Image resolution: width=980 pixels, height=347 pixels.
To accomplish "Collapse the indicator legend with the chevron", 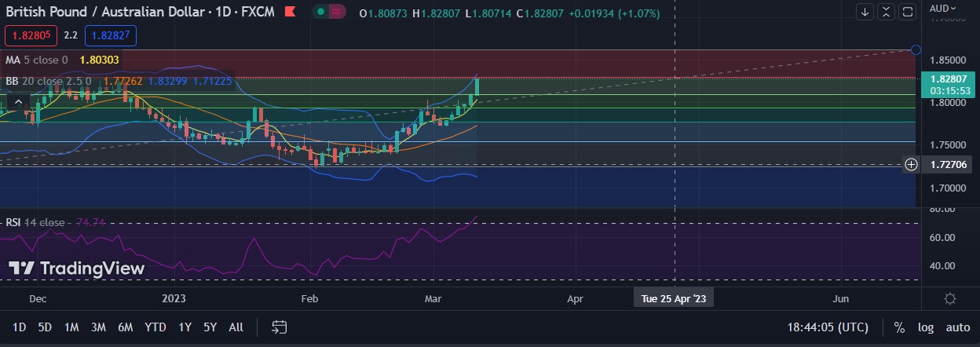I will pos(19,100).
